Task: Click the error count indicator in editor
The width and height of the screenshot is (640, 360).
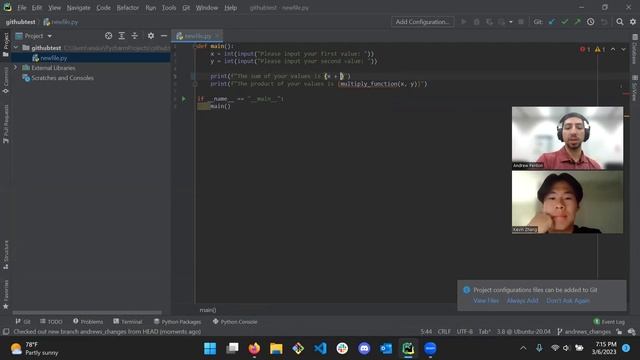Action: (584, 49)
